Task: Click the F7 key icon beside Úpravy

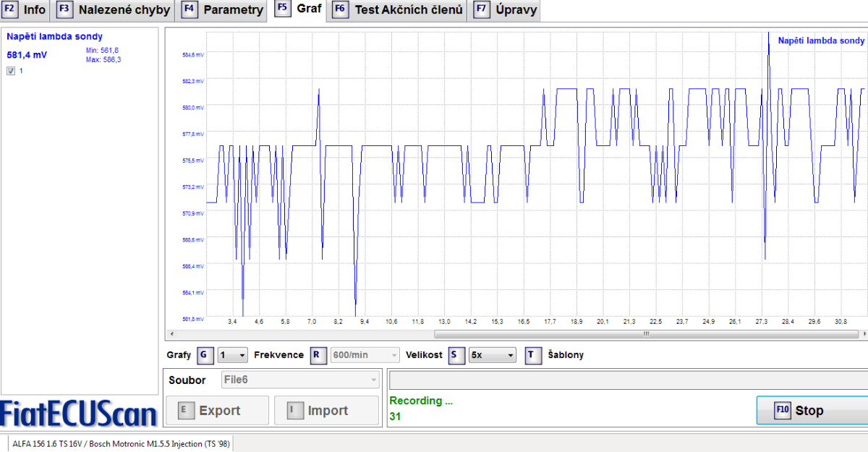Action: click(481, 10)
